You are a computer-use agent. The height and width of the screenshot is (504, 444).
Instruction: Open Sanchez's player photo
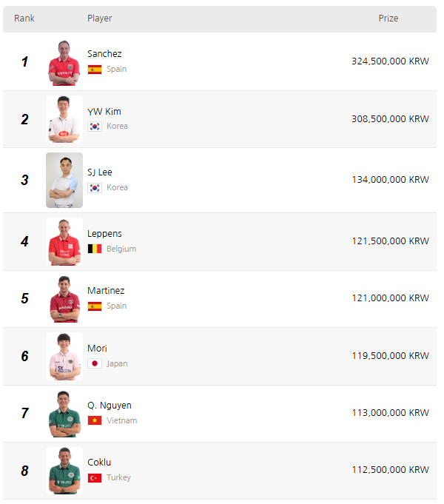pos(64,62)
